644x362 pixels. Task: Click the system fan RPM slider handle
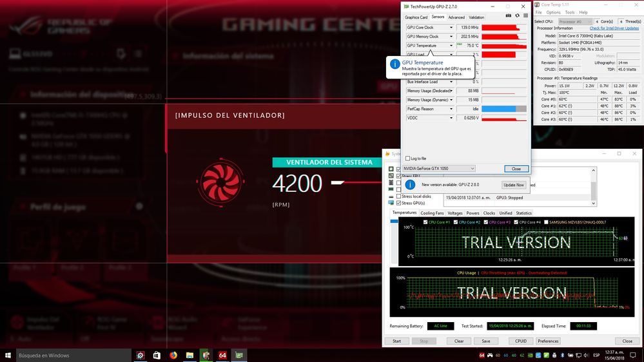point(338,183)
